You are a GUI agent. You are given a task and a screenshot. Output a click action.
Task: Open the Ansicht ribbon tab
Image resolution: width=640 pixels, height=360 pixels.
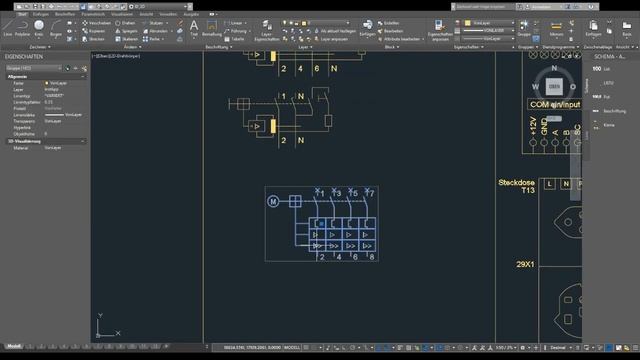(146, 14)
